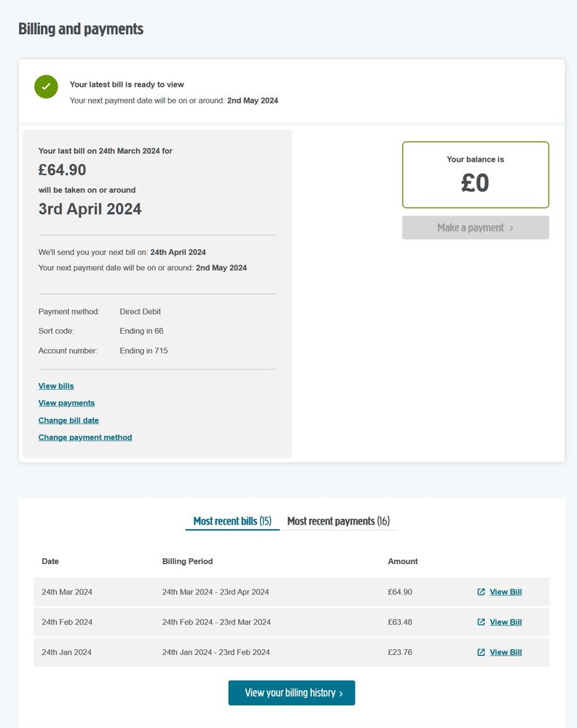This screenshot has width=577, height=728.
Task: View Bill for 24th Mar 2024
Action: pyautogui.click(x=506, y=592)
